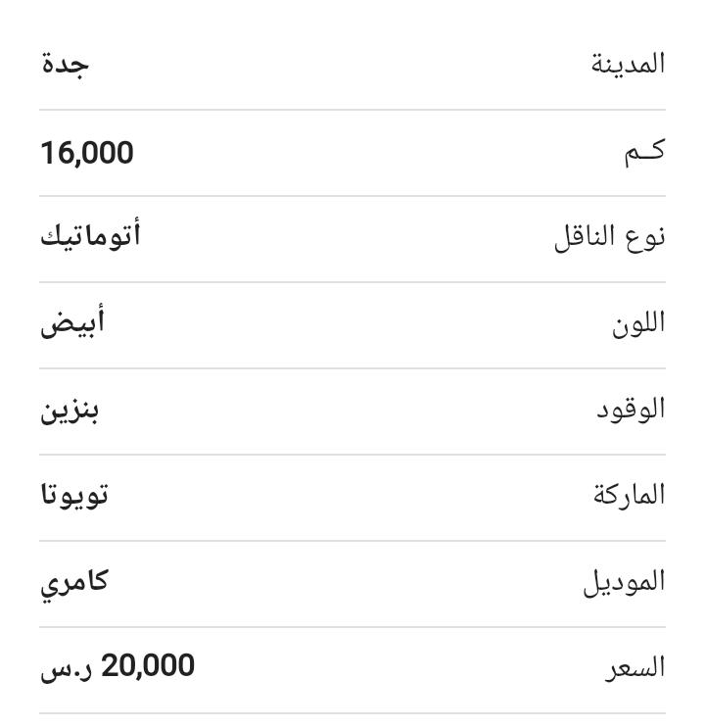Select the transmission value أتوماتيك
This screenshot has width=705, height=728.
90,235
